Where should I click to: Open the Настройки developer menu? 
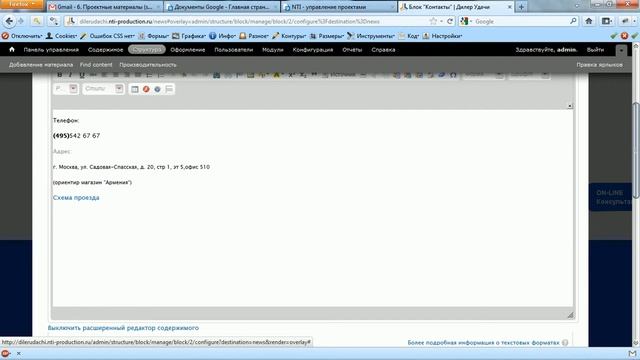tap(442, 36)
